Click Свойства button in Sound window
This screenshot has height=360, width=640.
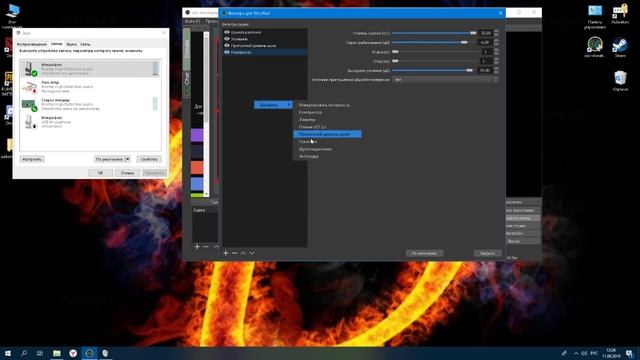[x=149, y=159]
